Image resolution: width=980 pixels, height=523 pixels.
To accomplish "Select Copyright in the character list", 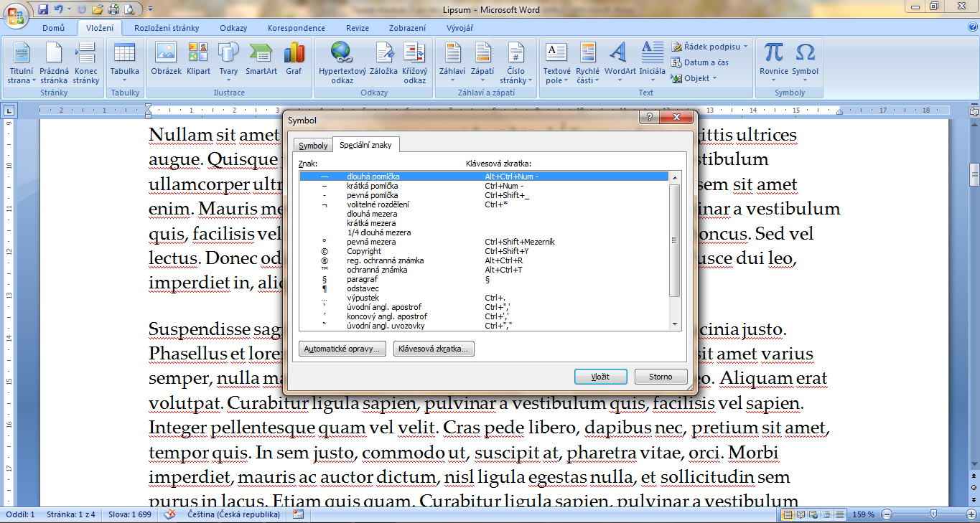I will tap(485, 251).
